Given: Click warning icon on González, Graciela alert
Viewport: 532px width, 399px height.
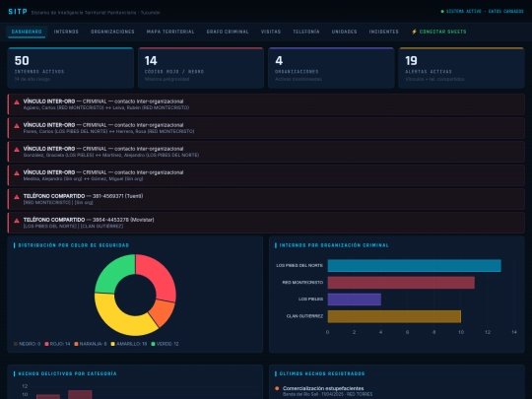Looking at the screenshot, I should point(17,150).
